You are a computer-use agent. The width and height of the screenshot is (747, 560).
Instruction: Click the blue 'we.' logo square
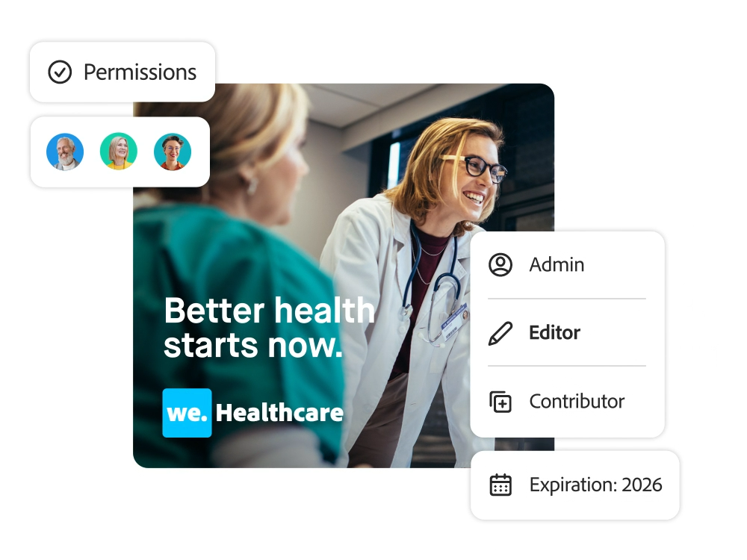pyautogui.click(x=187, y=413)
